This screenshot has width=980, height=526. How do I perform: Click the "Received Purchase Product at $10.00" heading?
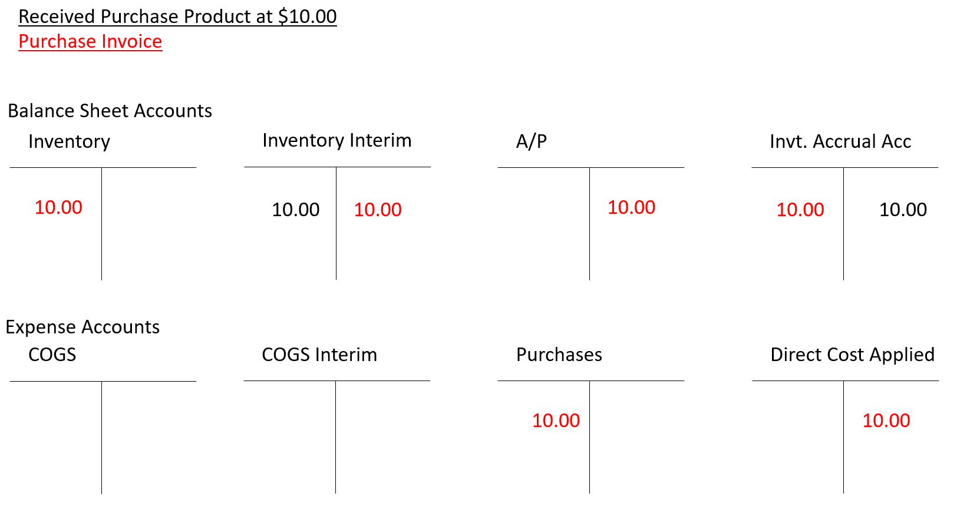177,16
